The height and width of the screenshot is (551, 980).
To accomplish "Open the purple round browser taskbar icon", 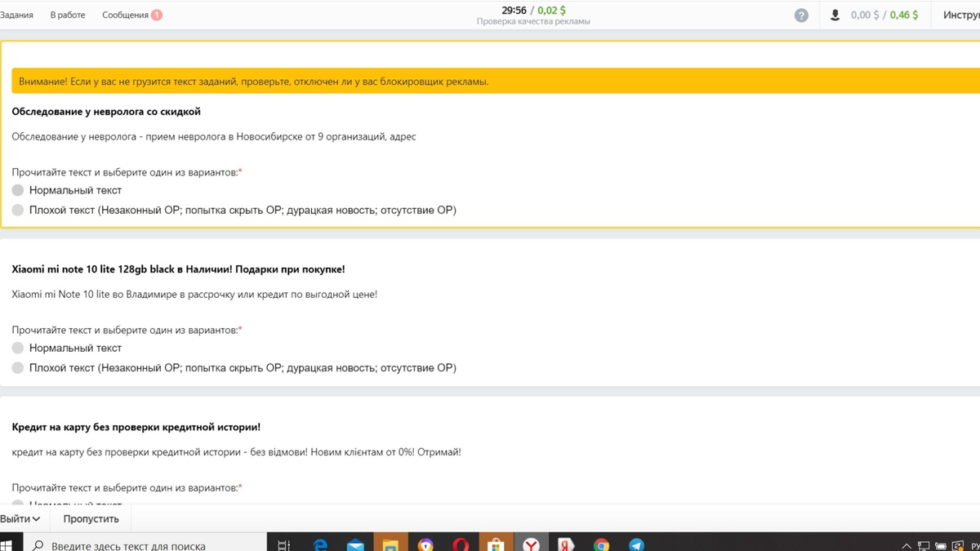I will [x=425, y=544].
